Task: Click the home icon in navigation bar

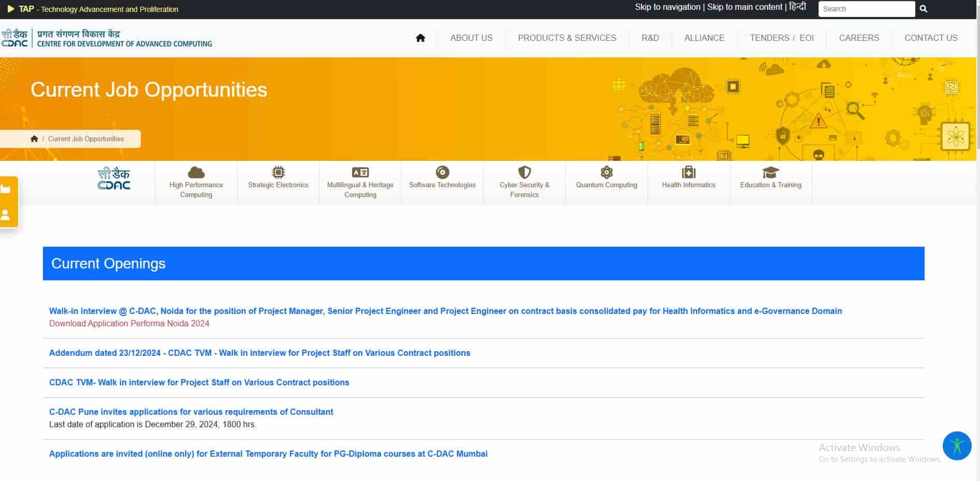Action: pyautogui.click(x=420, y=38)
